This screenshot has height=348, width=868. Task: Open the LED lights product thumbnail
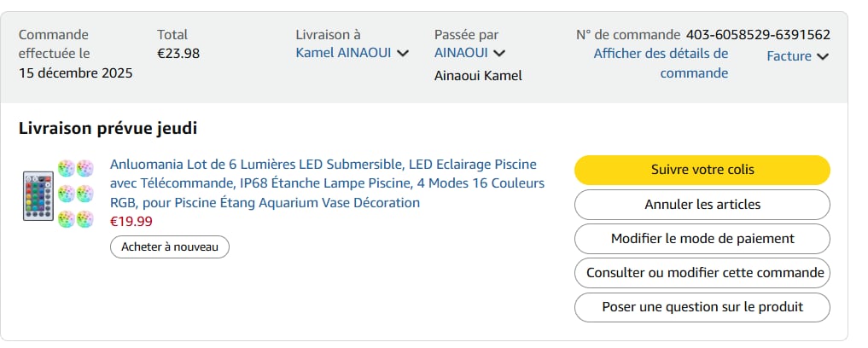(x=58, y=194)
